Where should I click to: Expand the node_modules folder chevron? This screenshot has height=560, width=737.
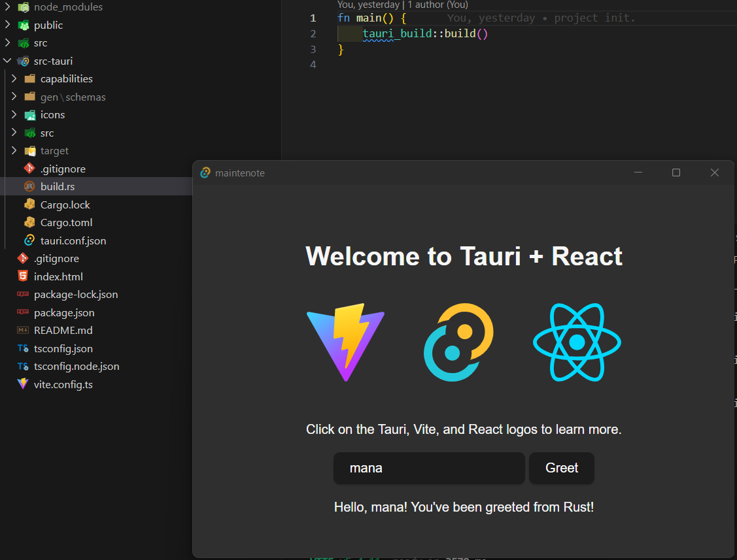point(8,7)
